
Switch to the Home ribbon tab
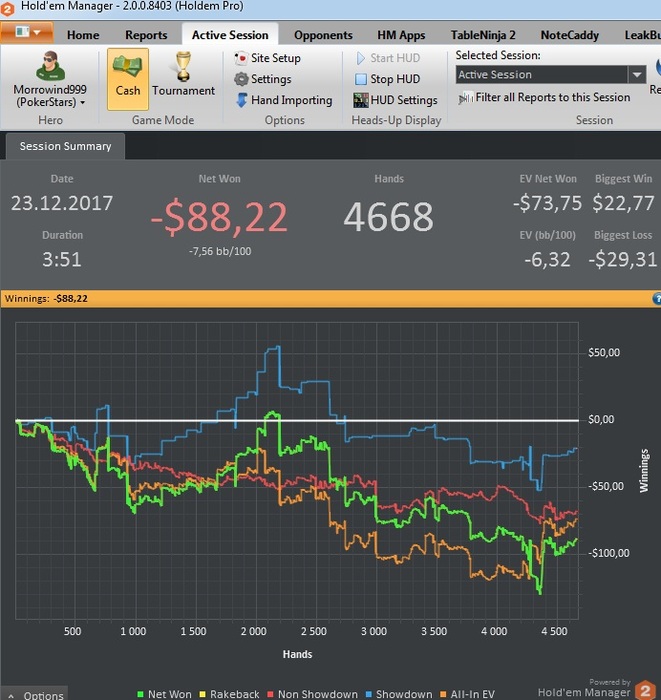point(83,35)
